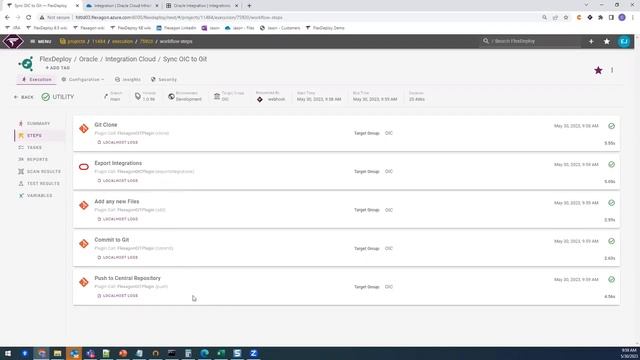640x360 pixels.
Task: Click the Export Integrations Oracle icon
Action: (84, 167)
